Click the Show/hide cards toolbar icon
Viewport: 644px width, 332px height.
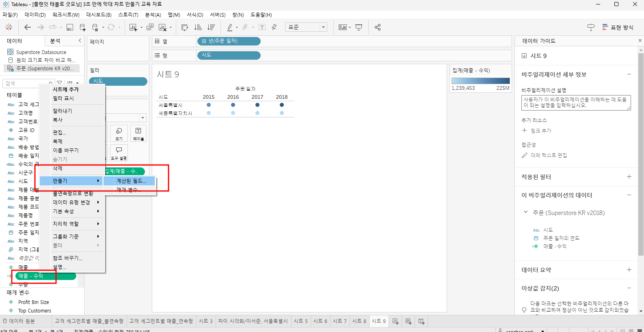pos(343,27)
